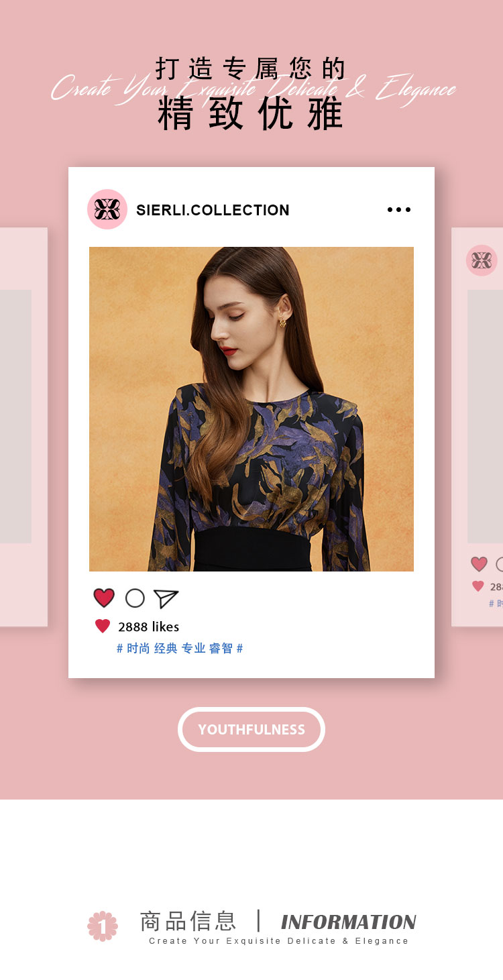Click the circle comment icon

(135, 598)
